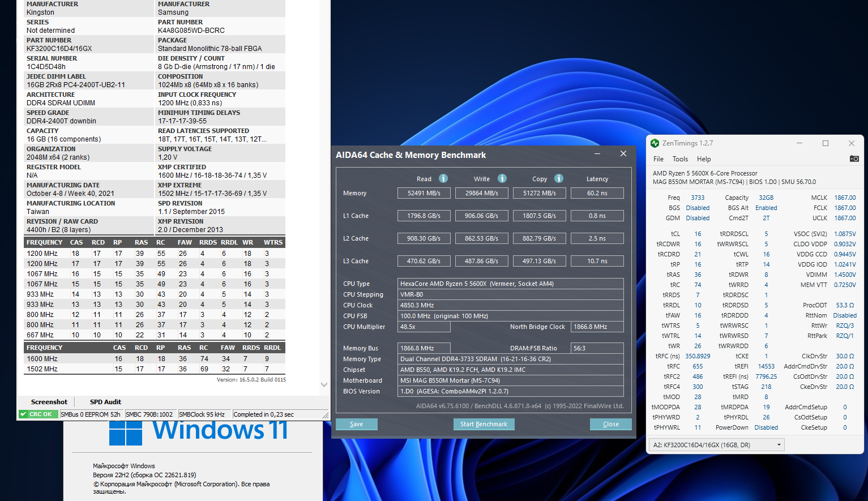868x501 pixels.
Task: Click the Memory Read value 52491 MB/s
Action: click(x=424, y=193)
